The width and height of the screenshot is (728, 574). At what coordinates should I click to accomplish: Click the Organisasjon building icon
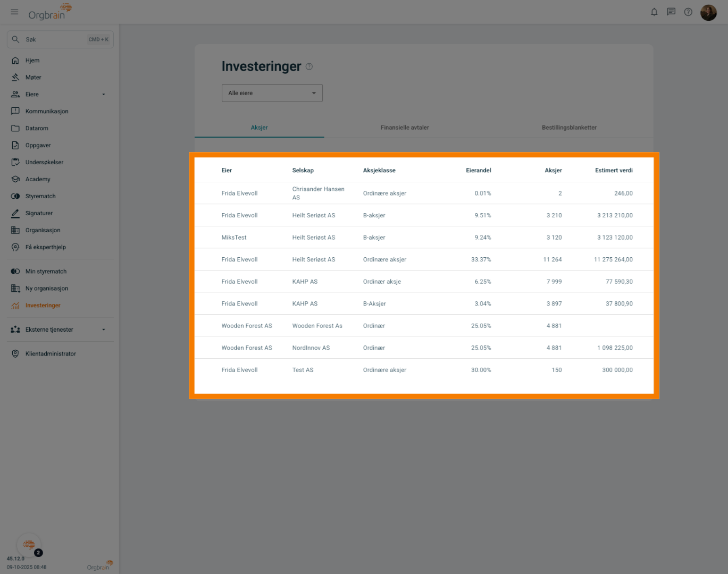pyautogui.click(x=15, y=231)
